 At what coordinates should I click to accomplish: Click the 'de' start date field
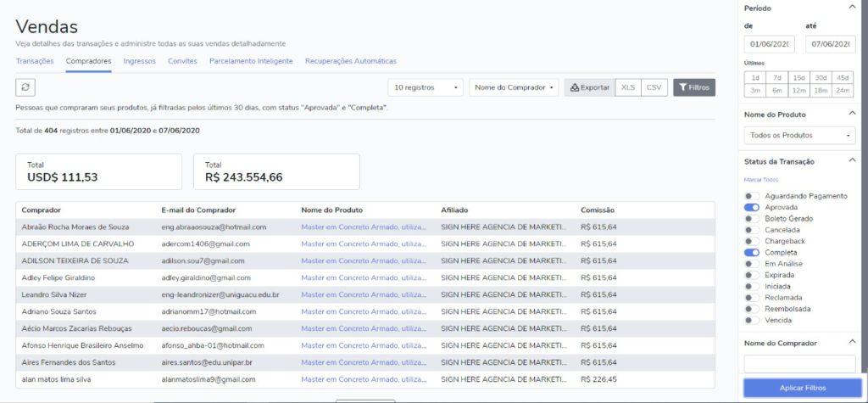click(x=769, y=44)
